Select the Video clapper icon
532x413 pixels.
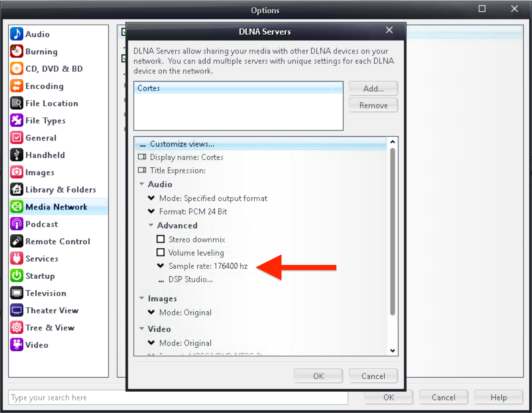click(x=16, y=345)
